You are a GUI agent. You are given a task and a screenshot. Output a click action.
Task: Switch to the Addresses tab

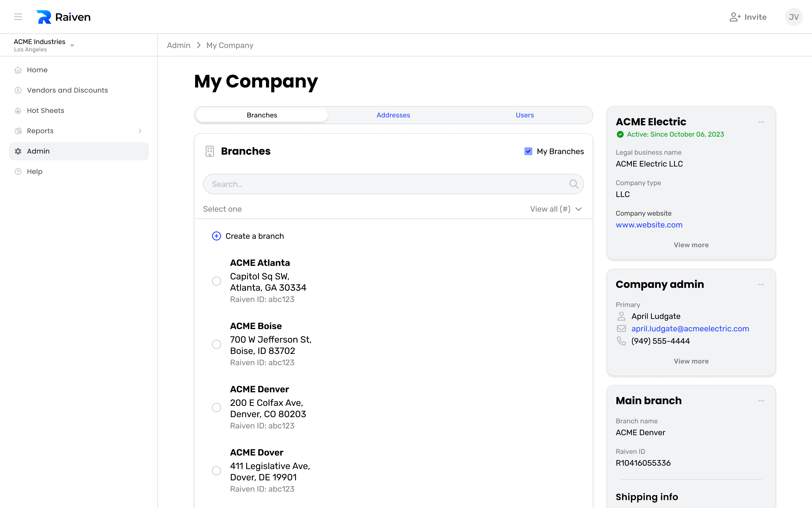[393, 115]
